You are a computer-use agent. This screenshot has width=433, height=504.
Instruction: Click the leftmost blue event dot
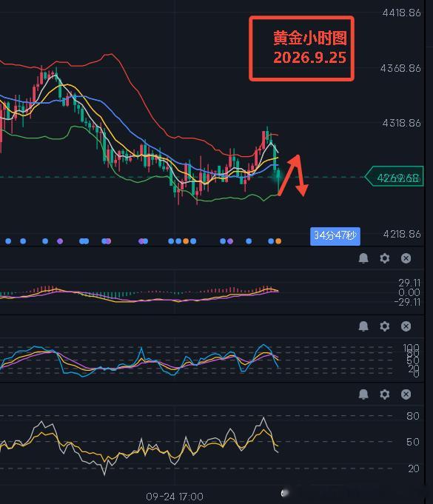click(x=8, y=241)
